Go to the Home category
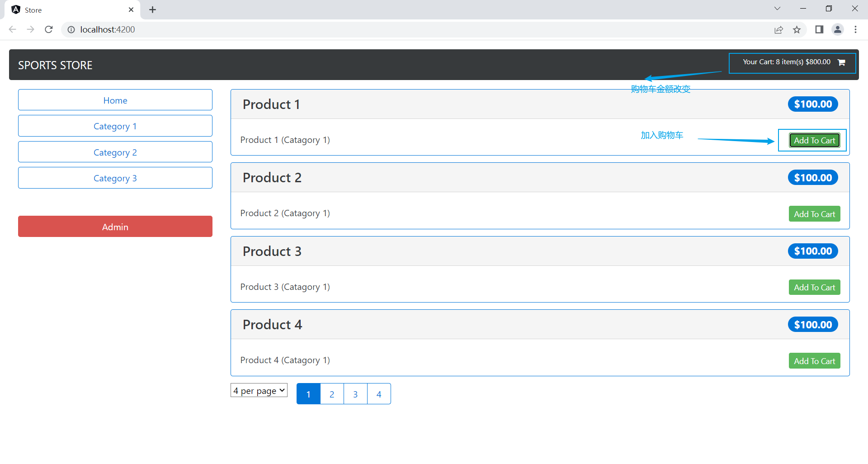 115,100
